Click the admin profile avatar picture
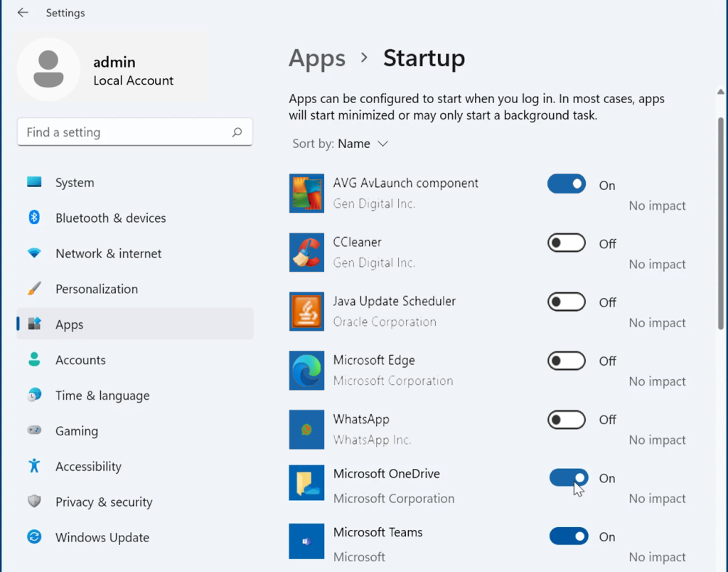The image size is (728, 572). (48, 69)
